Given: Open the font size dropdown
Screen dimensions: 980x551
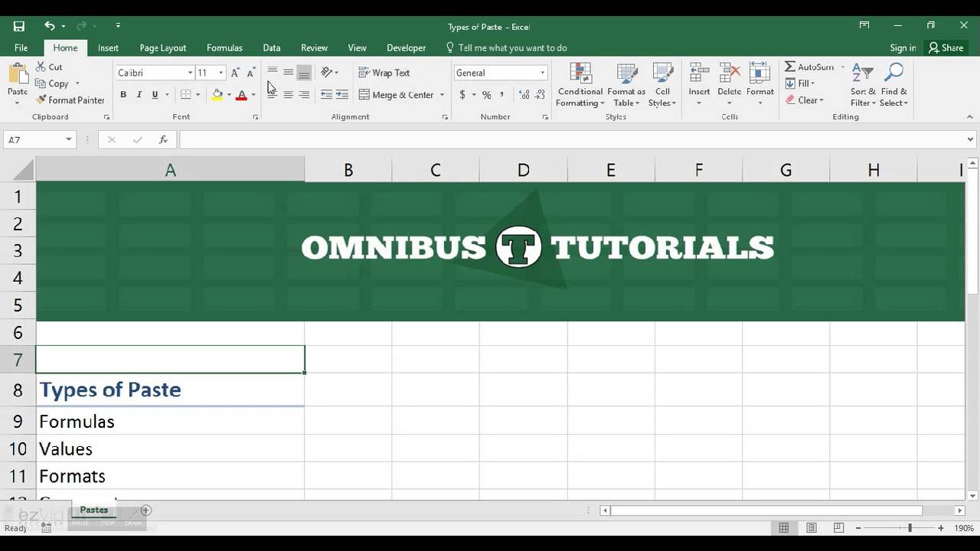Looking at the screenshot, I should [x=220, y=73].
